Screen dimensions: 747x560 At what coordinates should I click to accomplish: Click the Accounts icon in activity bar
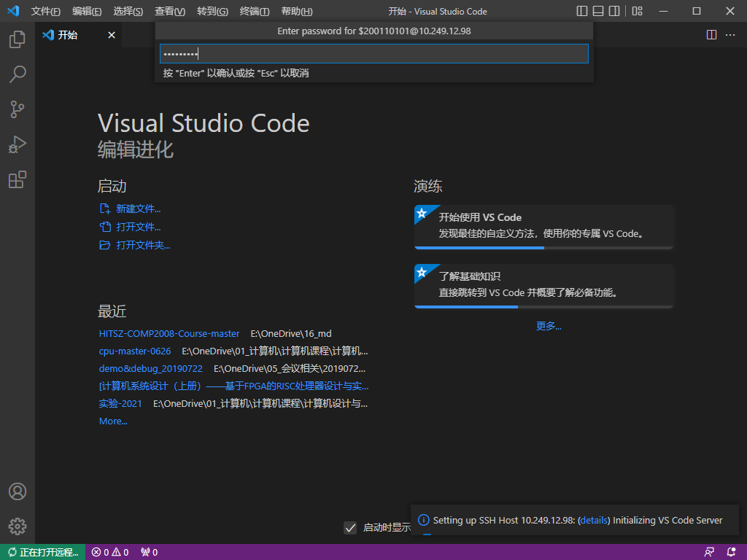point(18,491)
